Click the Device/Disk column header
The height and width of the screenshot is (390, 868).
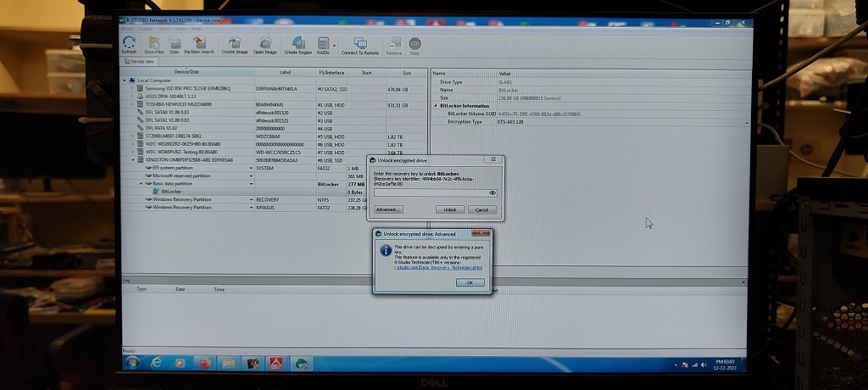(x=187, y=72)
